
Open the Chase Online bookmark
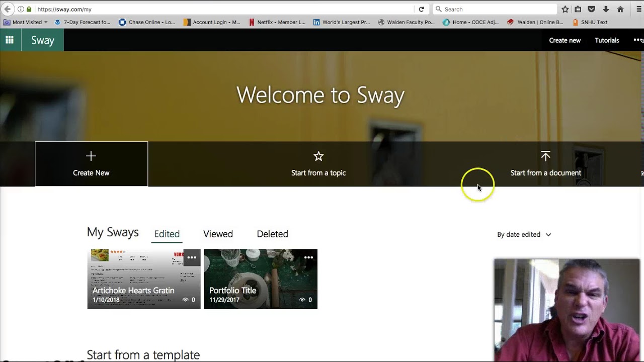point(147,22)
